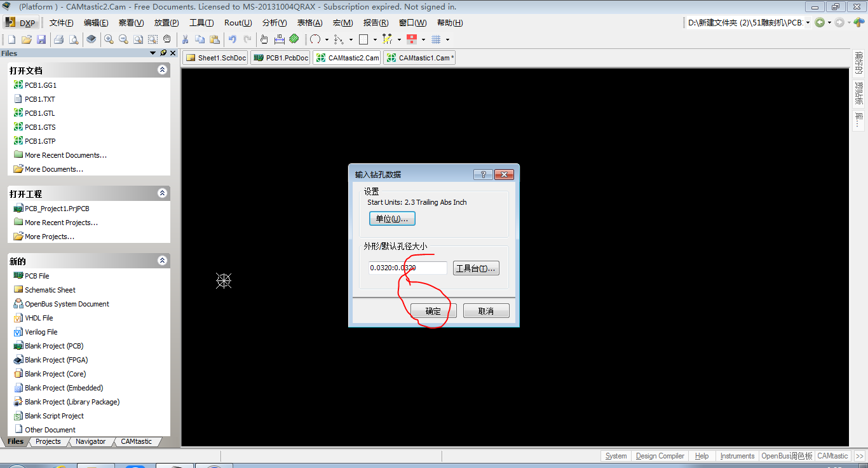This screenshot has height=468, width=868.
Task: Switch to the Projects panel tab
Action: (48, 441)
